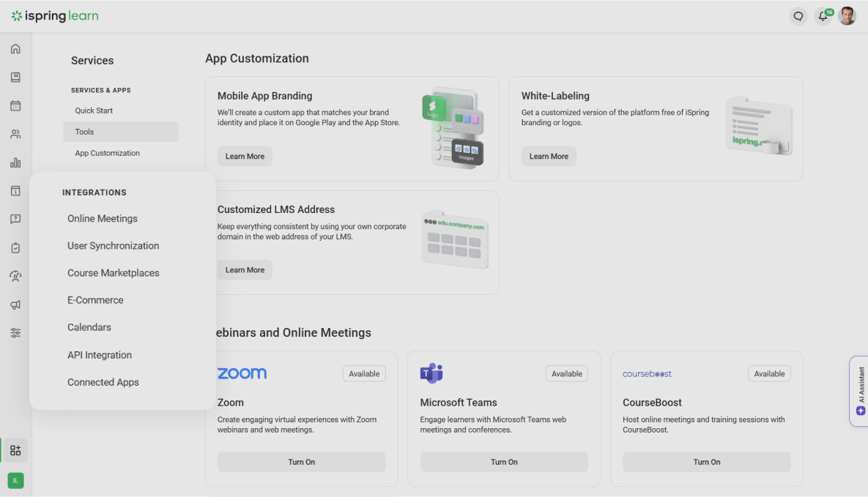
Task: Click the clipboard checkmark sidebar icon
Action: coord(15,247)
